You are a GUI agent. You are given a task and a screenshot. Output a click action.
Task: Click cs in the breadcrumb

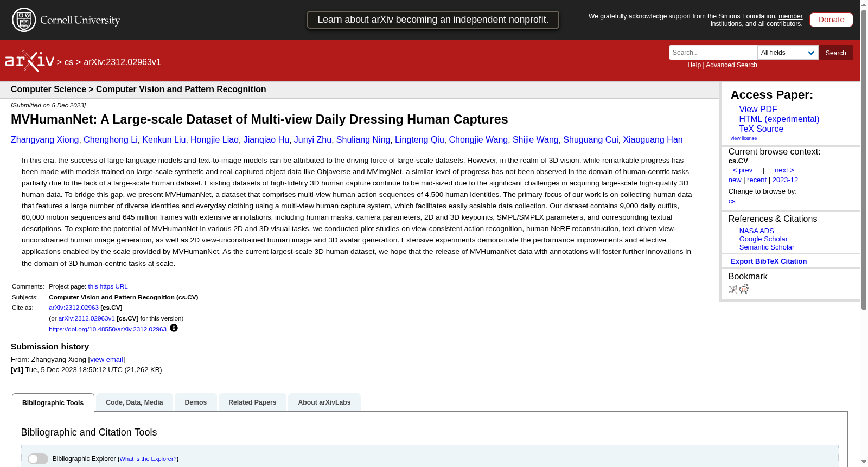(69, 62)
